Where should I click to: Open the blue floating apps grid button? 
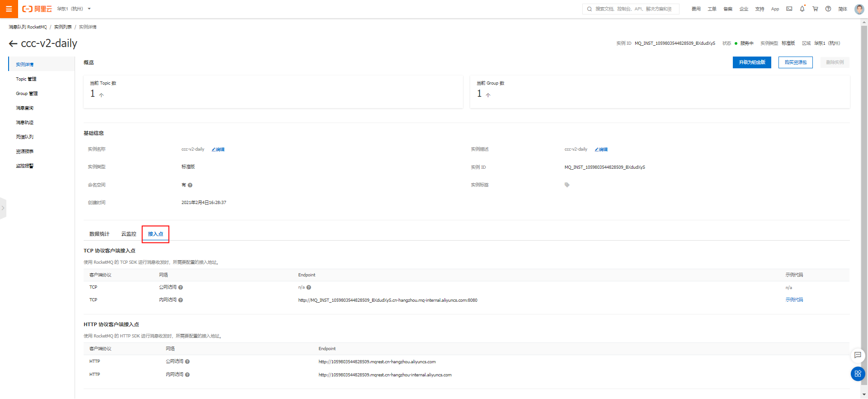[858, 374]
